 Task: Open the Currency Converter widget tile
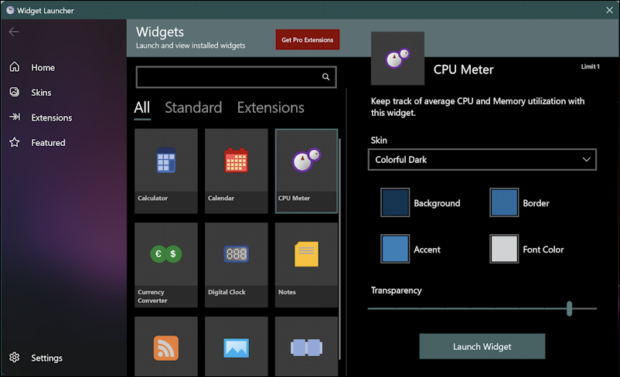[166, 265]
